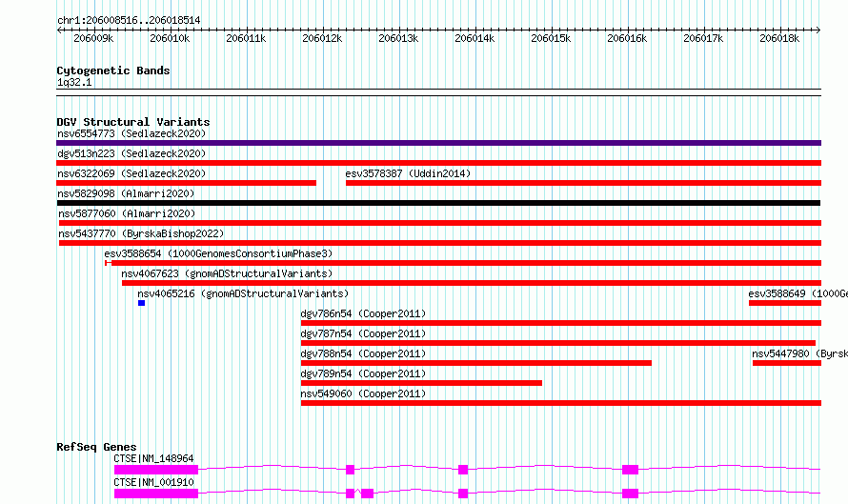Click the red nsv5447980 variant bar

[x=787, y=363]
